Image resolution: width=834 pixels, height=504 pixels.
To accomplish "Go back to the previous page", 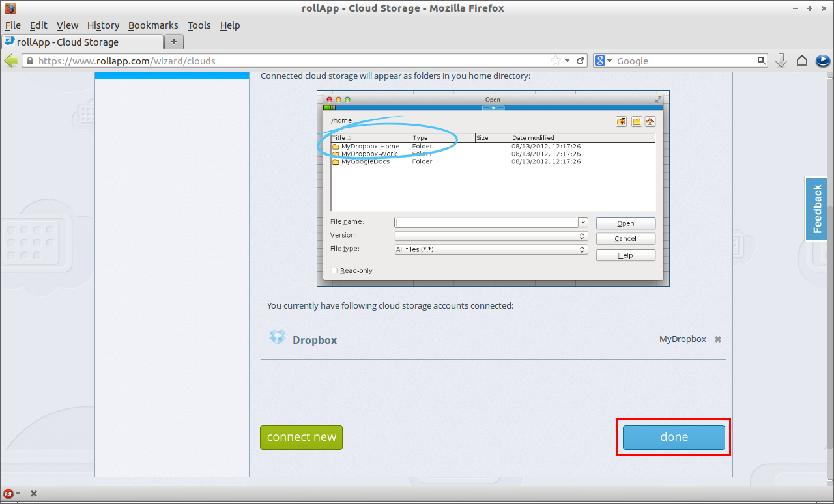I will [x=11, y=61].
